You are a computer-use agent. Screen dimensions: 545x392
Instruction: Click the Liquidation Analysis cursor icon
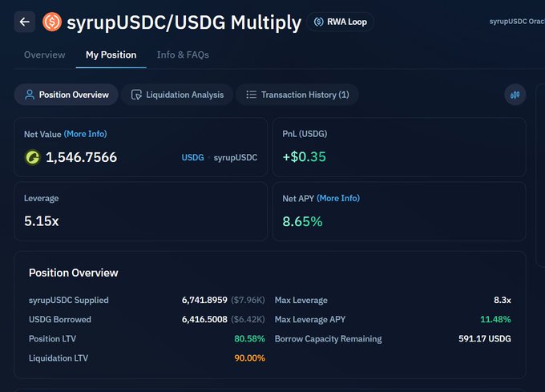pyautogui.click(x=136, y=95)
